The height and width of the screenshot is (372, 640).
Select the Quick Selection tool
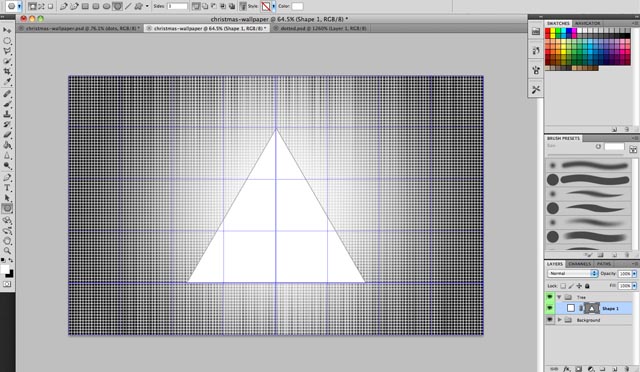point(7,61)
